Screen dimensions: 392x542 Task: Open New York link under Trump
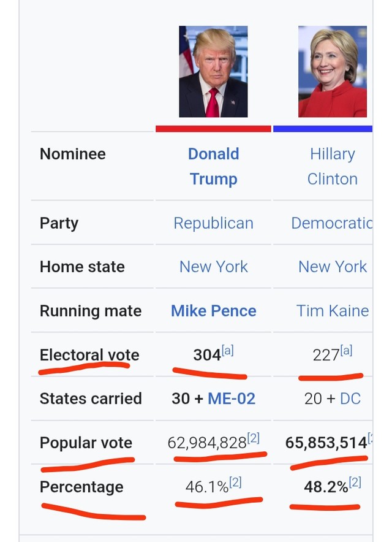[x=213, y=267]
